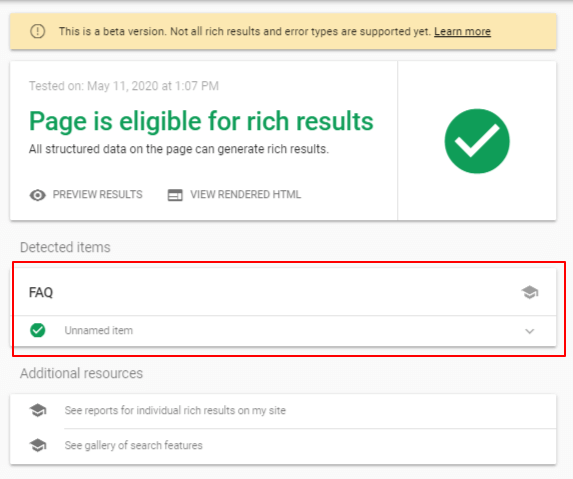Click the FAQ detected item header
The height and width of the screenshot is (479, 573).
(283, 292)
